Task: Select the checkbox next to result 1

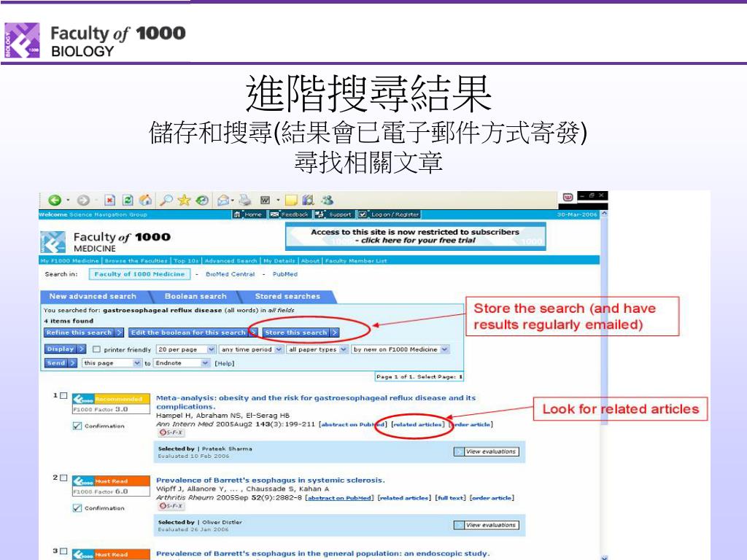Action: [x=64, y=396]
